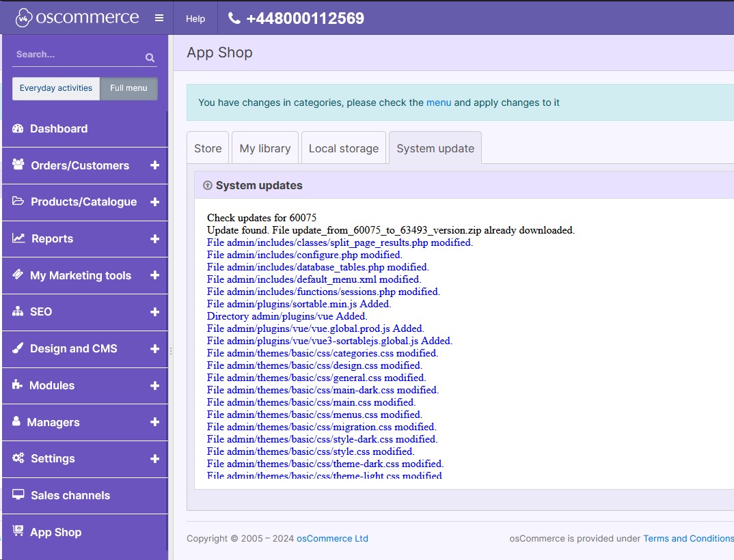Click the menu link in notice

pos(439,102)
